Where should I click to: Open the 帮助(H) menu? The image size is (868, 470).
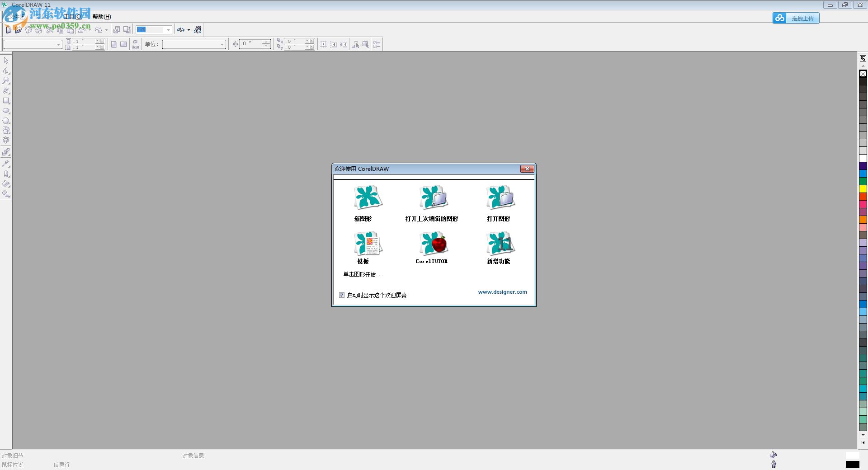coord(100,16)
